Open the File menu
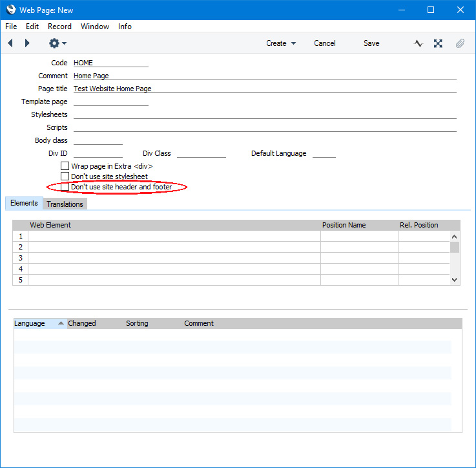Screen dimensions: 476x468 (11, 27)
